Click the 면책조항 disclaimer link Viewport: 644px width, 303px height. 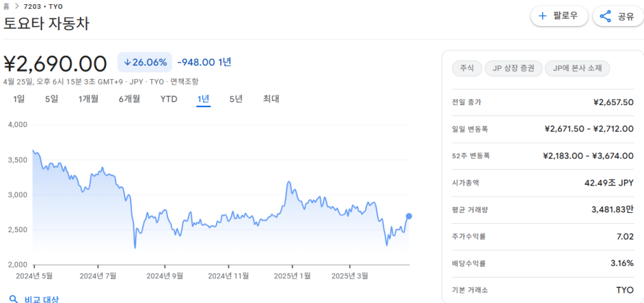(x=185, y=81)
